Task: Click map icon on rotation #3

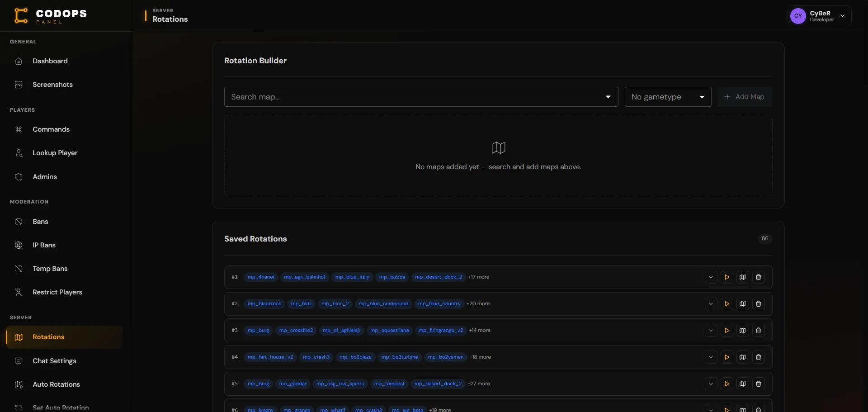Action: point(742,331)
